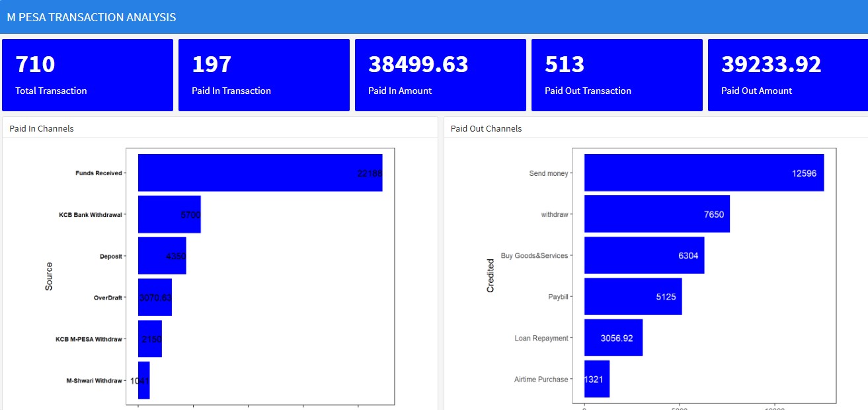Click the Paid In Amount value box
The height and width of the screenshot is (410, 868).
[x=440, y=75]
